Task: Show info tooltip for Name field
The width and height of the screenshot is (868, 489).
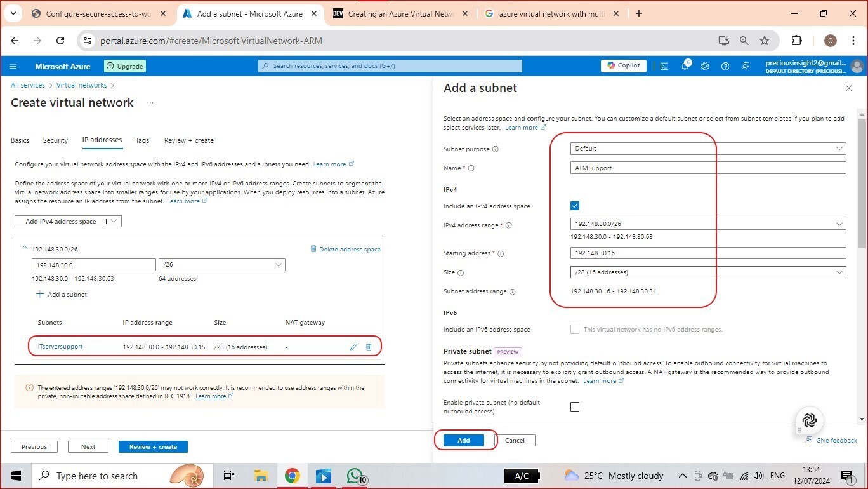Action: click(471, 168)
